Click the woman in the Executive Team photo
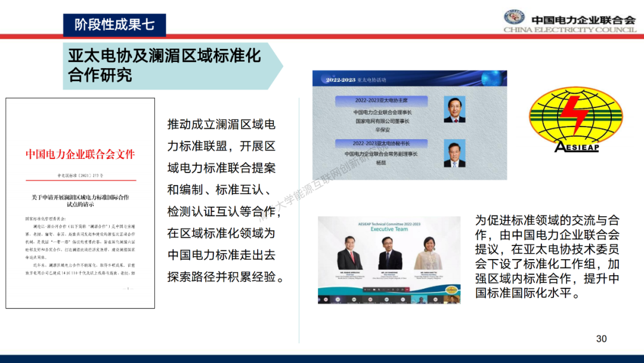Image resolution: width=644 pixels, height=363 pixels. click(428, 253)
